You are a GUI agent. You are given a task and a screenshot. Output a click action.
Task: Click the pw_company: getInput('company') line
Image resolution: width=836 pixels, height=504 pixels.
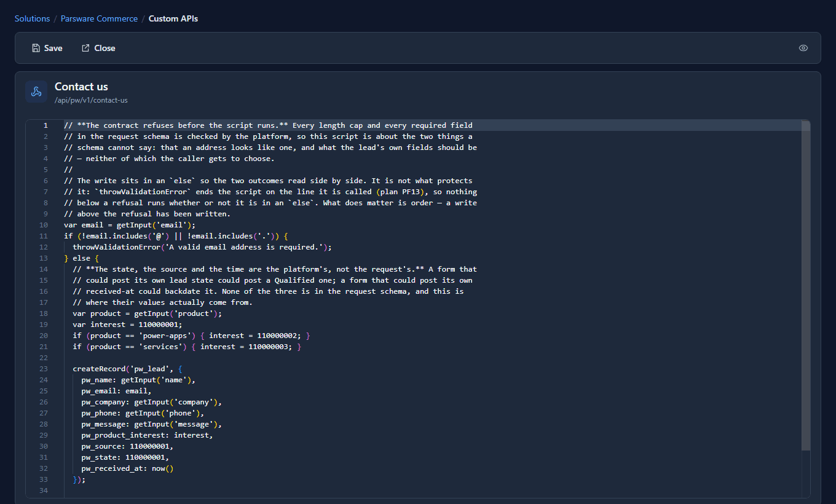151,402
